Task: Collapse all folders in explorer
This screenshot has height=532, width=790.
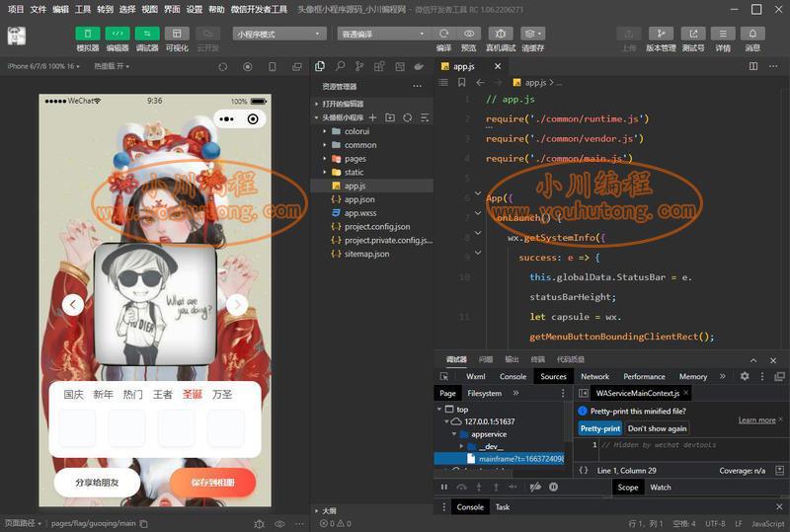Action: click(x=425, y=117)
